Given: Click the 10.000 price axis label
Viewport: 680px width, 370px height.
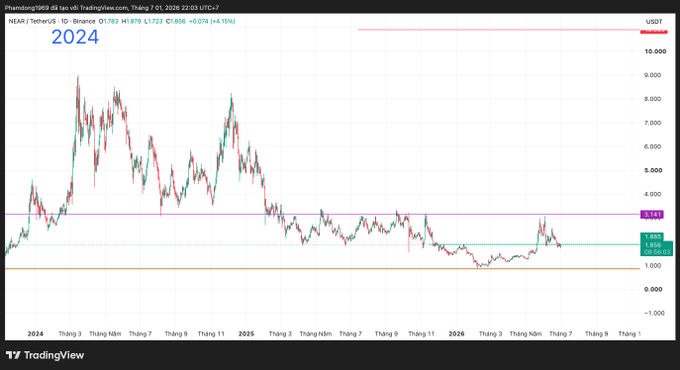Looking at the screenshot, I should point(655,51).
